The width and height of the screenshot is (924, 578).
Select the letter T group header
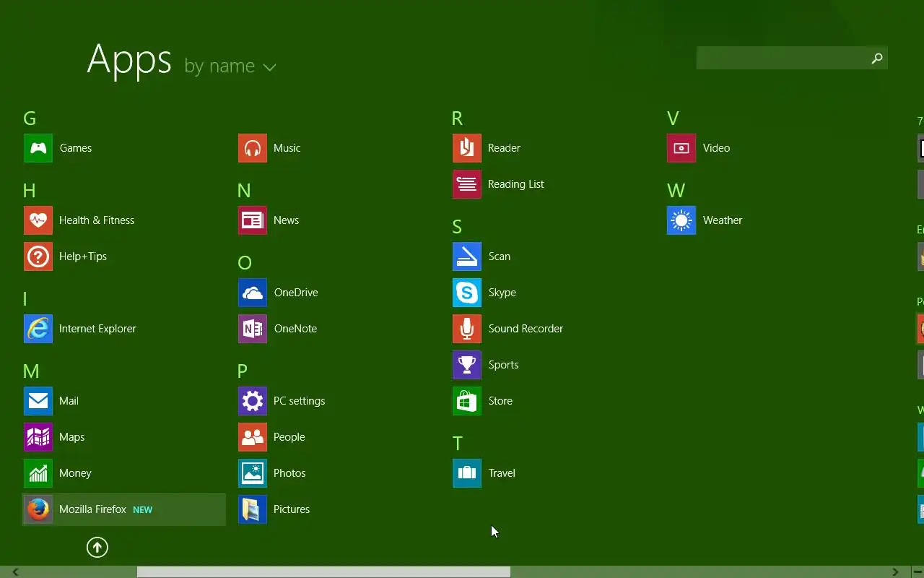click(x=457, y=444)
